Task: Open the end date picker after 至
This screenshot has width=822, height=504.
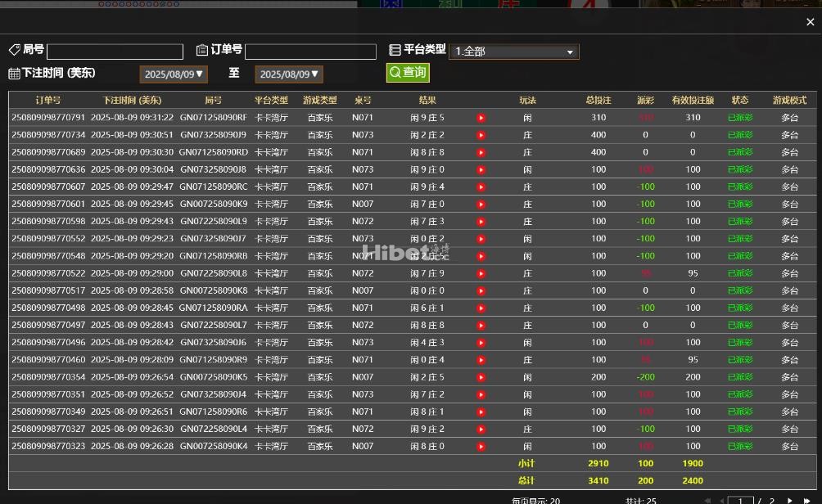Action: click(x=289, y=74)
